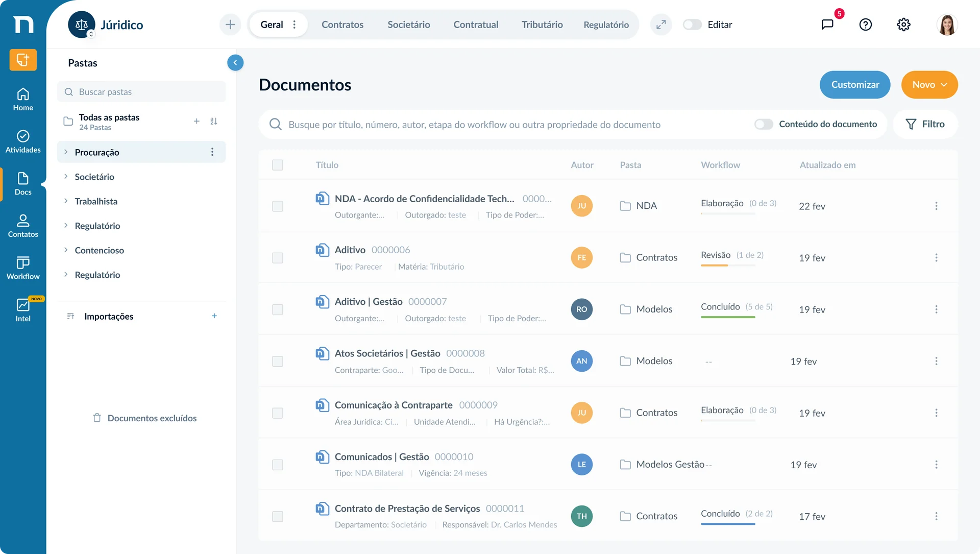Tick checkbox for Contrato de Prestação de Serviços

point(278,517)
